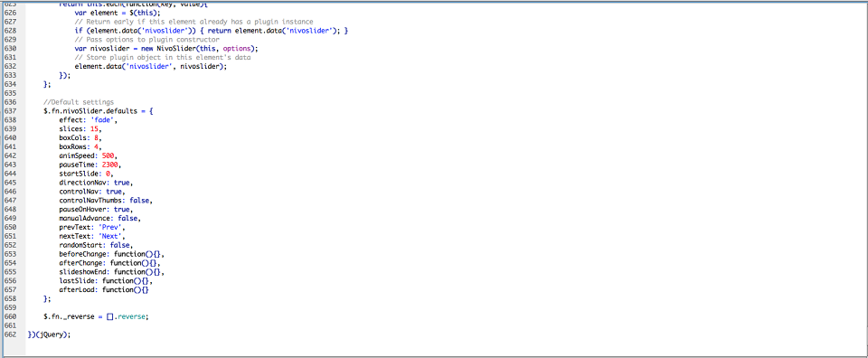Viewport: 868px width, 358px height.
Task: Click the pauseOnHover: true line
Action: [x=96, y=210]
